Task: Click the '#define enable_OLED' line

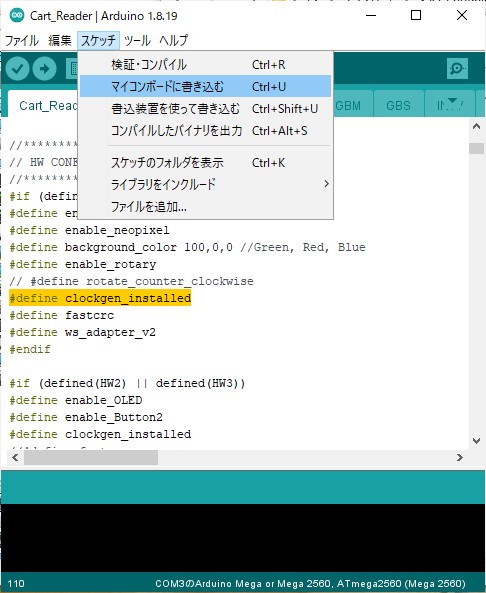Action: point(76,400)
